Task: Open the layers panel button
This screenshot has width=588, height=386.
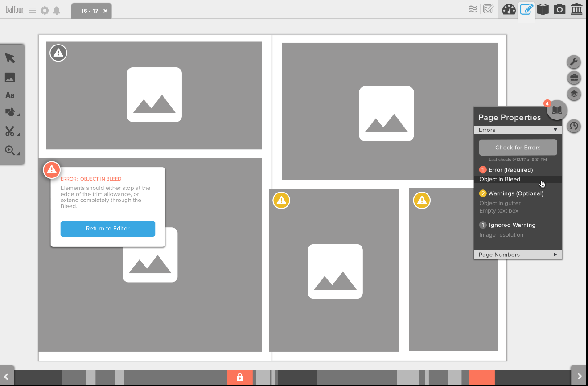Action: tap(574, 94)
